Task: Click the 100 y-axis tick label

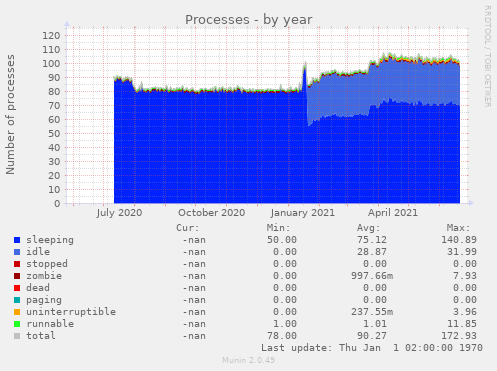Action: [x=51, y=64]
